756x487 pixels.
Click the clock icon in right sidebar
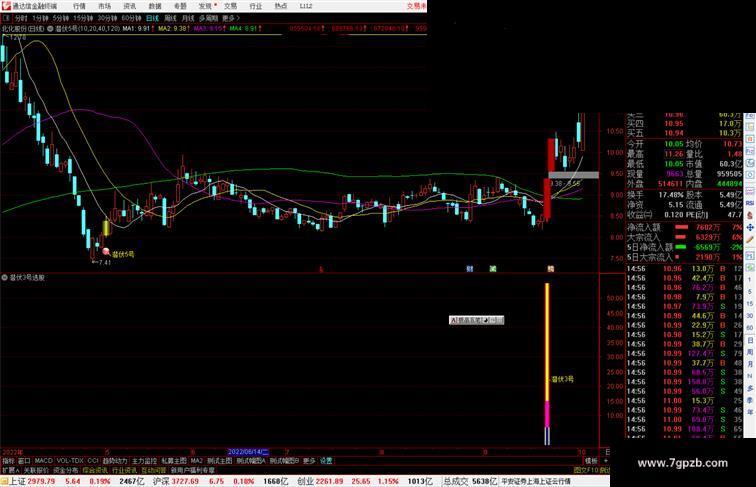[750, 163]
